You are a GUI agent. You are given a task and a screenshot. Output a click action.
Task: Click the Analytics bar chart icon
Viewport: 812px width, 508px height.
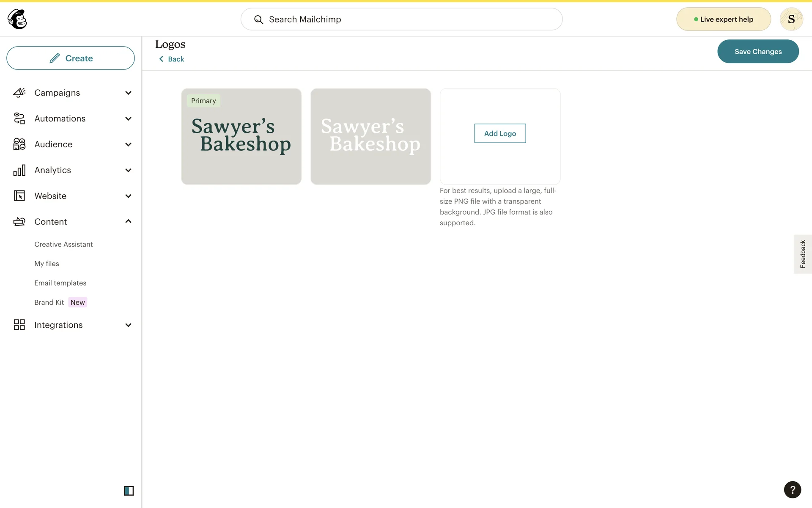(x=19, y=170)
